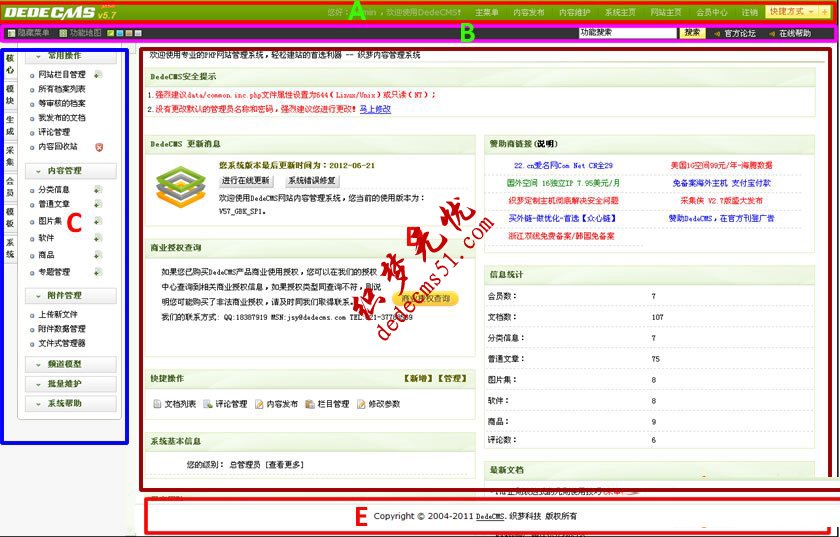Click the 文档列表 shortcut document icon

(158, 404)
